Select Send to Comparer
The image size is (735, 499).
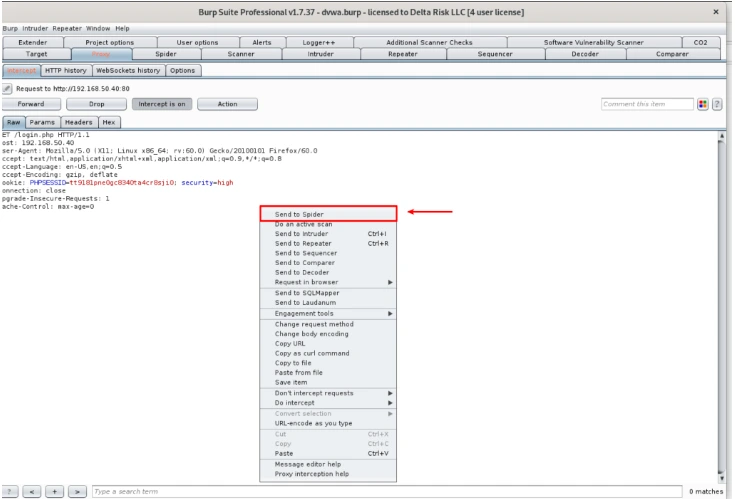pyautogui.click(x=328, y=262)
